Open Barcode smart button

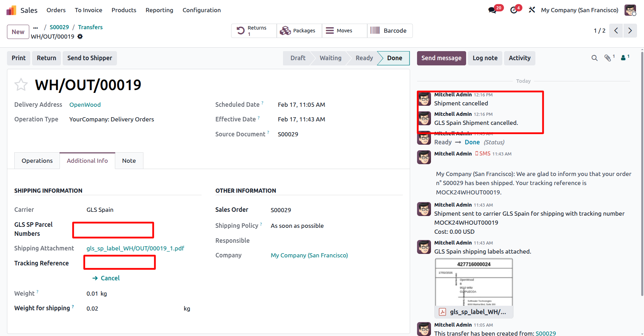pos(390,31)
